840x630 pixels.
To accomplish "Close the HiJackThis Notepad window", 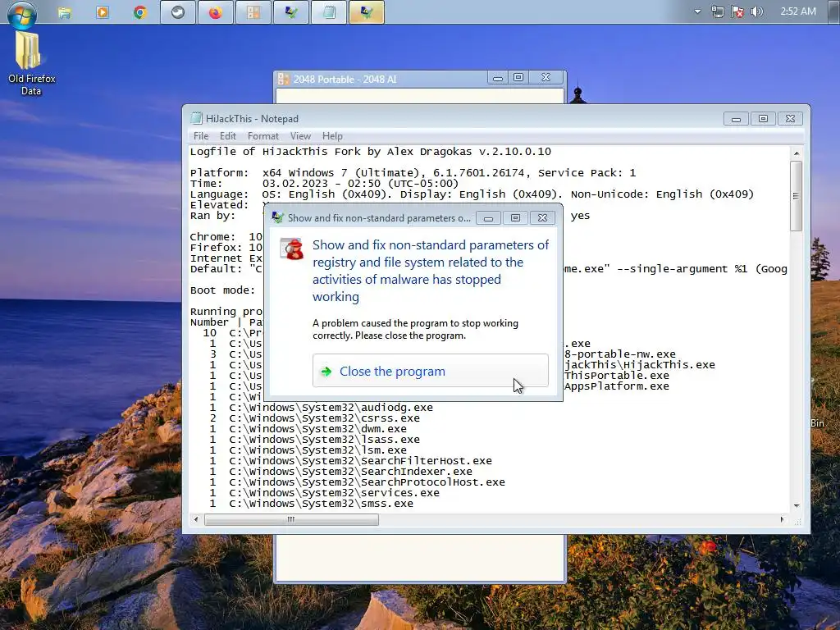I will tap(790, 119).
